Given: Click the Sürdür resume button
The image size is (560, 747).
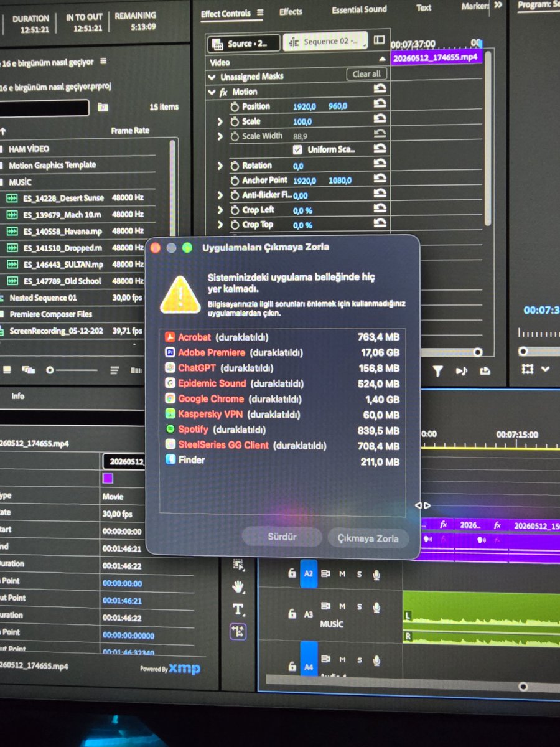Looking at the screenshot, I should tap(282, 537).
